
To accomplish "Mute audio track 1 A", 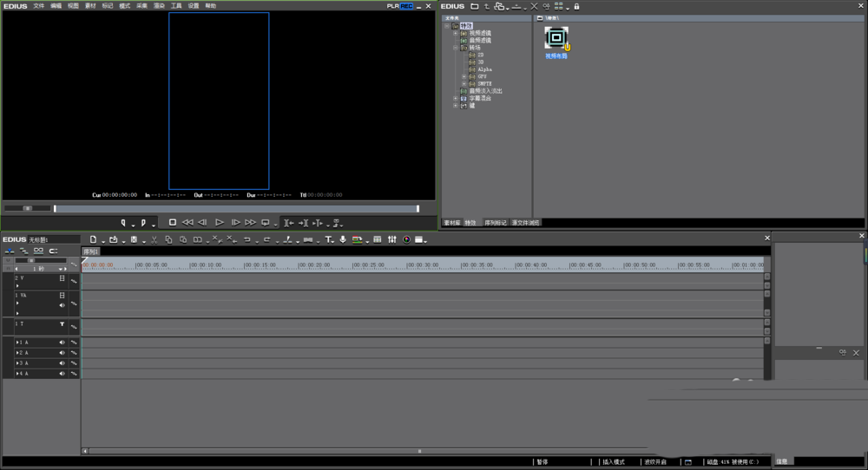I will pyautogui.click(x=62, y=343).
